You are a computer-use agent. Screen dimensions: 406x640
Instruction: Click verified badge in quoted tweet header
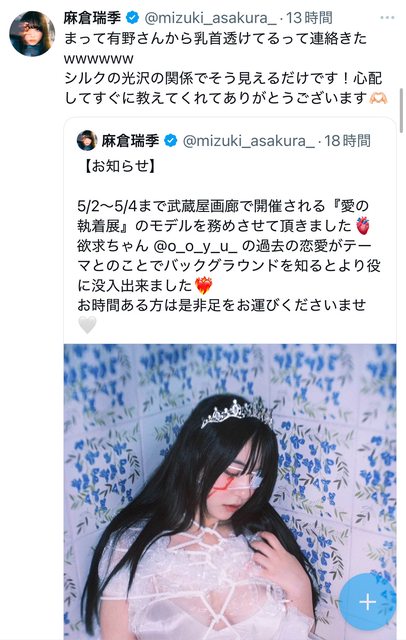[171, 141]
